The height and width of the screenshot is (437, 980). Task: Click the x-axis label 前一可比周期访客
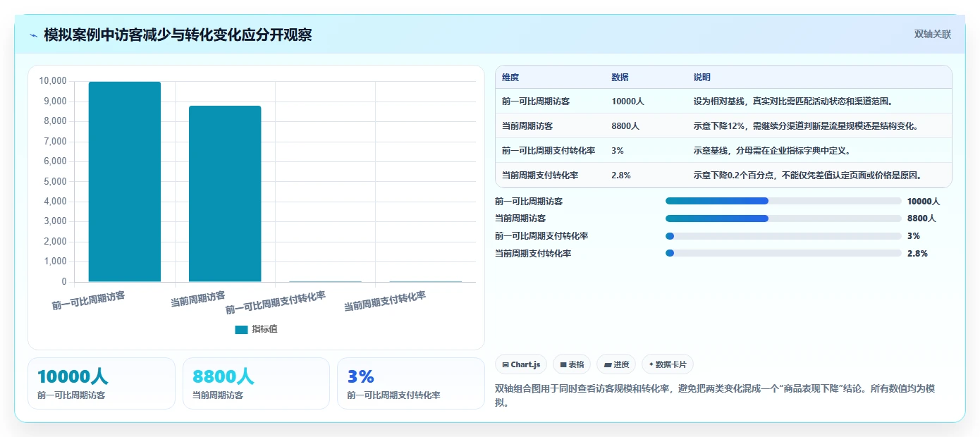[89, 300]
